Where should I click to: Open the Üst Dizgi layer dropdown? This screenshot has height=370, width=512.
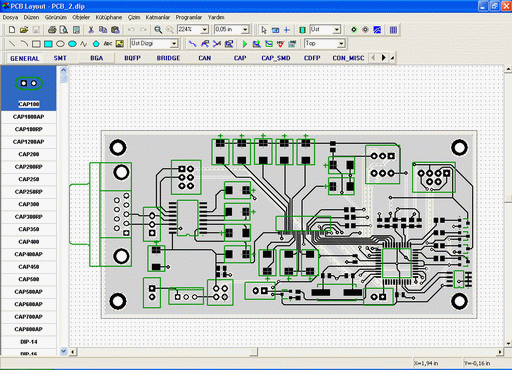174,44
